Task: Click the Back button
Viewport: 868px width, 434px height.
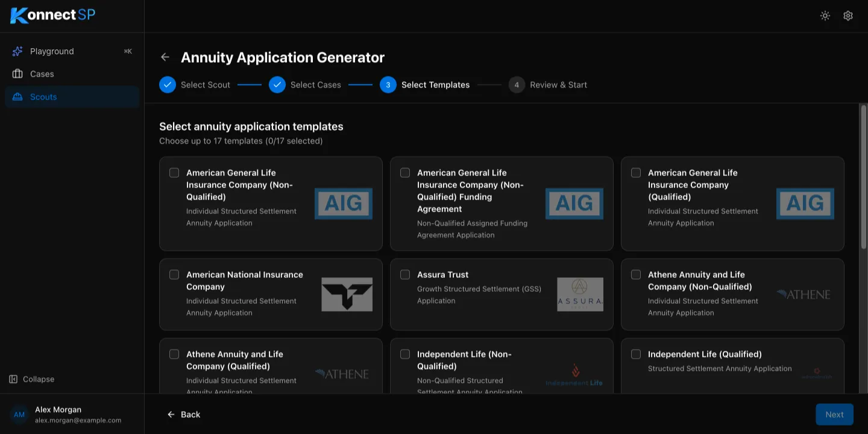Action: click(183, 414)
